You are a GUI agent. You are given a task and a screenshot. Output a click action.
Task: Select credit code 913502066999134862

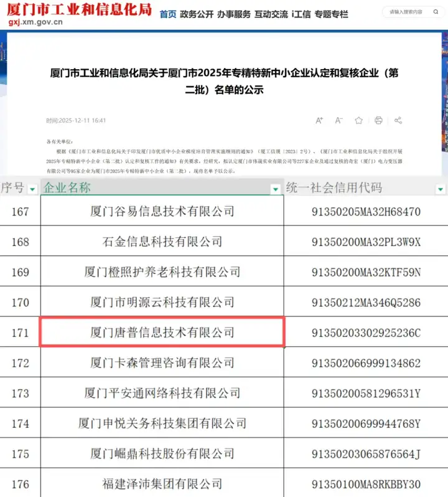366,363
